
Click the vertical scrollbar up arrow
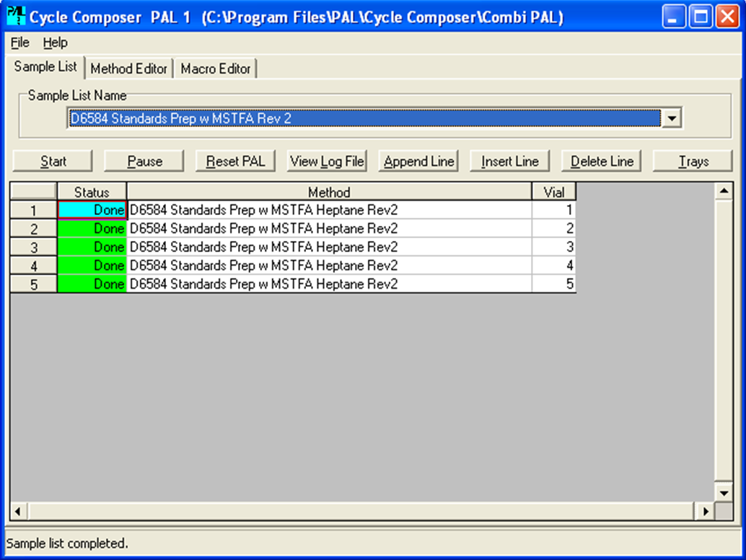724,191
